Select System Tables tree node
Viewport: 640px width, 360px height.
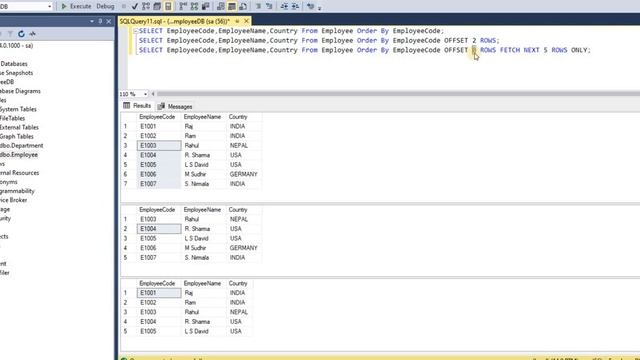(18, 109)
